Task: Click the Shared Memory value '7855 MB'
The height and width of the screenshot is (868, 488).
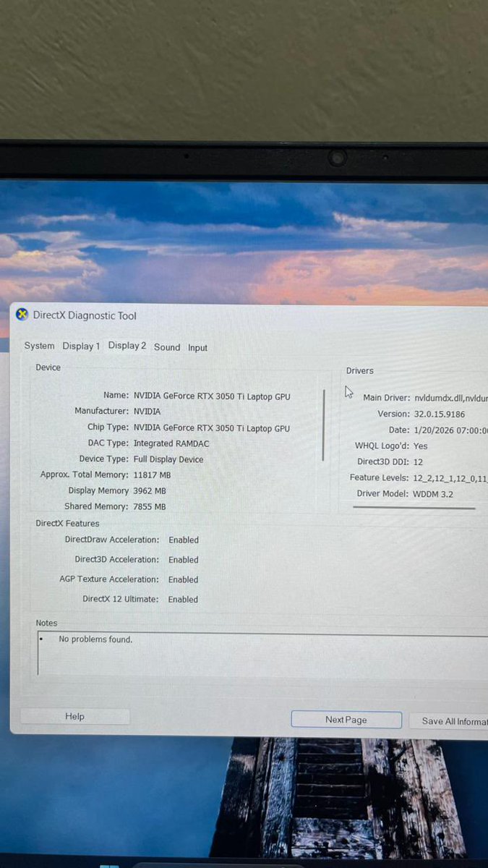Action: pyautogui.click(x=150, y=507)
